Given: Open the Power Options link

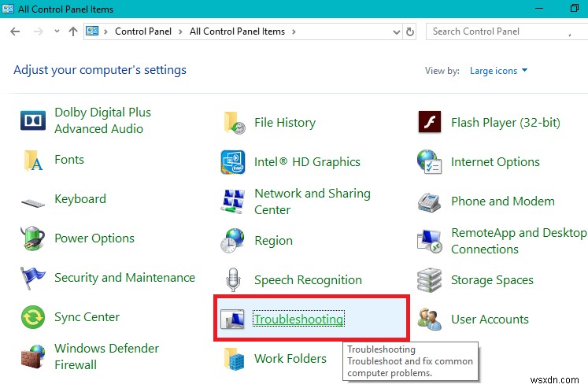Looking at the screenshot, I should (x=94, y=238).
